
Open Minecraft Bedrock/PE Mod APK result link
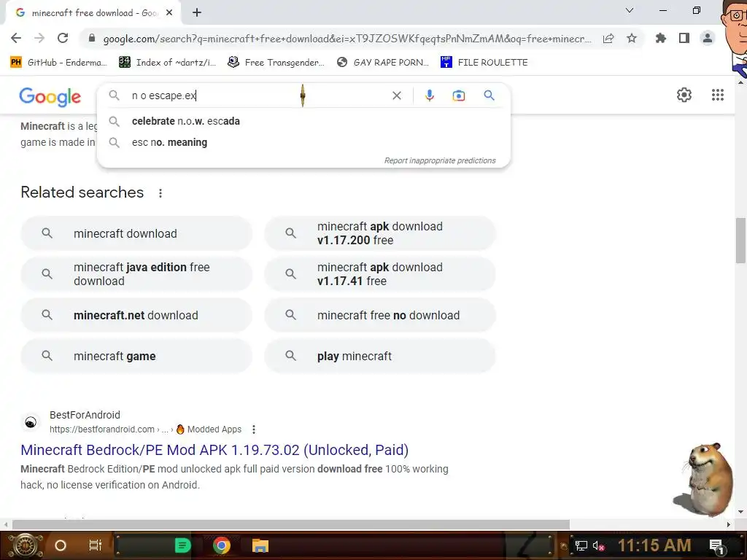(x=214, y=450)
